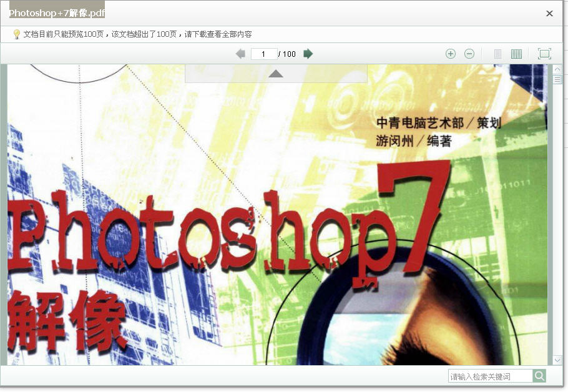Click the scrollbar down arrow
This screenshot has height=392, width=568.
pyautogui.click(x=557, y=360)
